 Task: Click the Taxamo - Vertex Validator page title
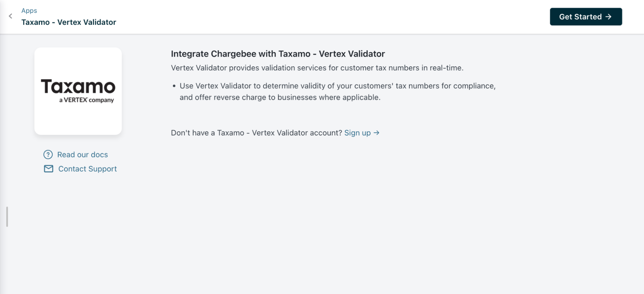pos(69,22)
